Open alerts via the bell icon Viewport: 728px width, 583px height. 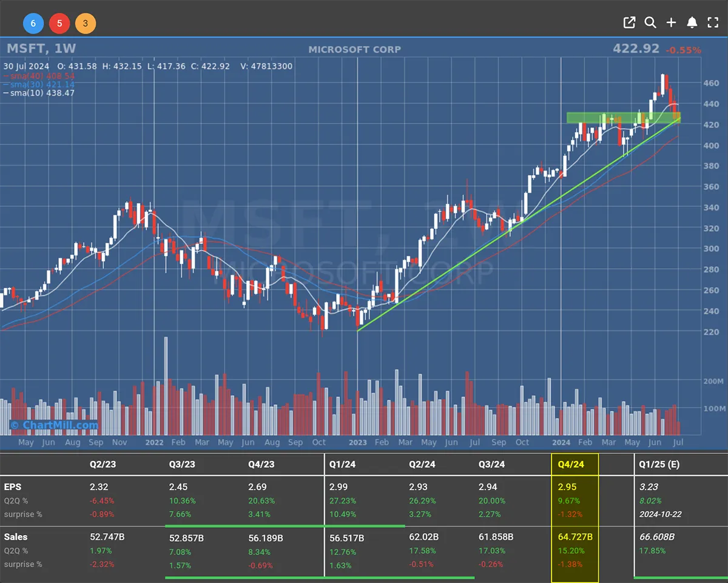pyautogui.click(x=692, y=22)
